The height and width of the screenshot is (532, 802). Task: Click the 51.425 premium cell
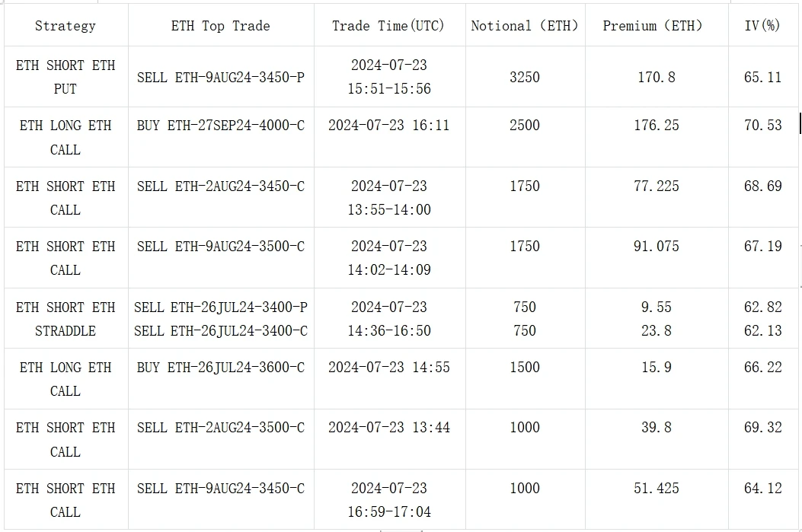click(x=656, y=488)
